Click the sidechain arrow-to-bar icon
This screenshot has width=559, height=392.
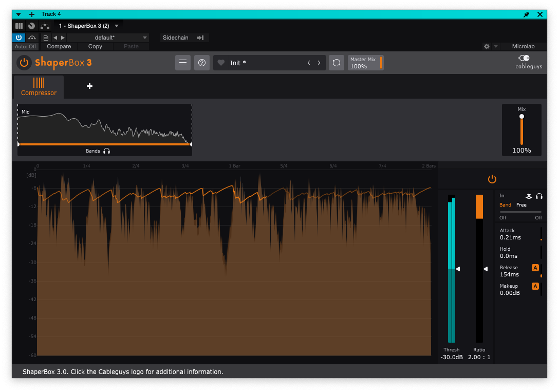tap(200, 38)
